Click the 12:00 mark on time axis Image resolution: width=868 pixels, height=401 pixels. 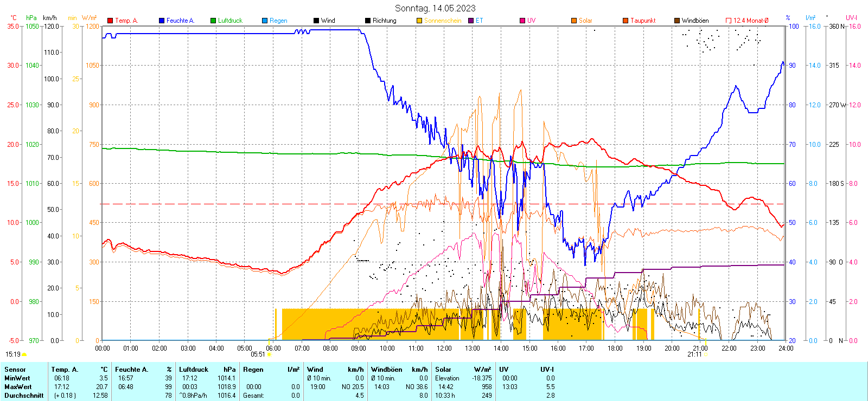[444, 348]
